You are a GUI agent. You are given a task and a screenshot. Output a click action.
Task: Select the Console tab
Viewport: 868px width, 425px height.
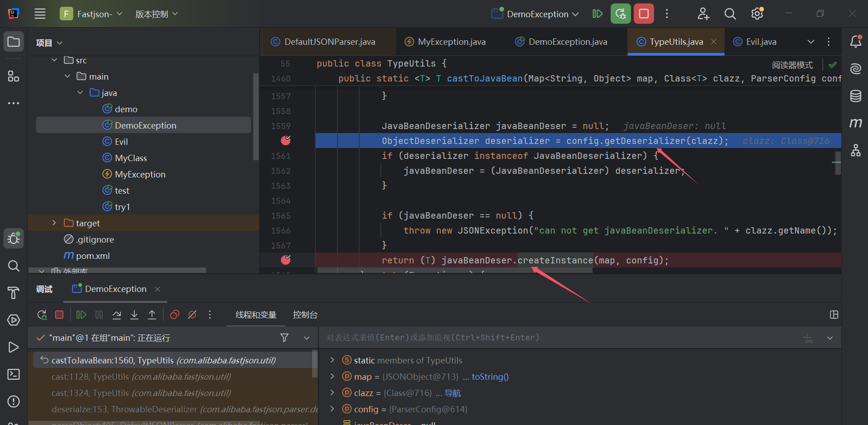305,315
